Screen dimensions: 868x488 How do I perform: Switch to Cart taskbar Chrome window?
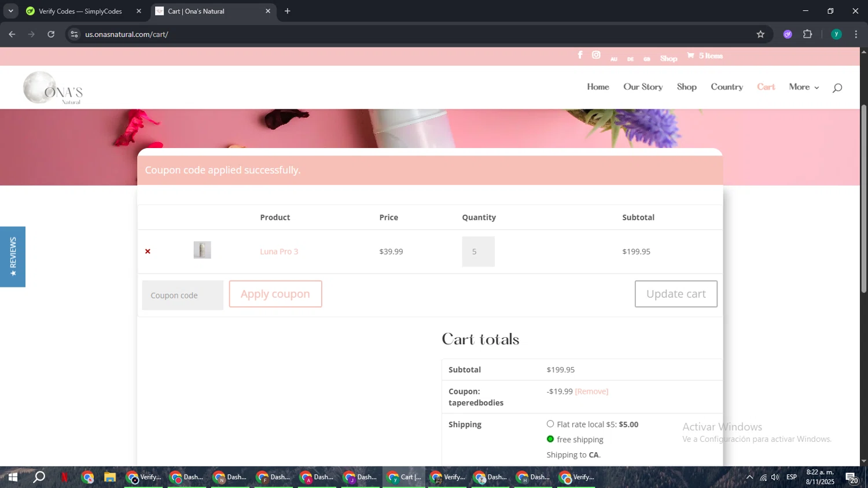pyautogui.click(x=403, y=477)
